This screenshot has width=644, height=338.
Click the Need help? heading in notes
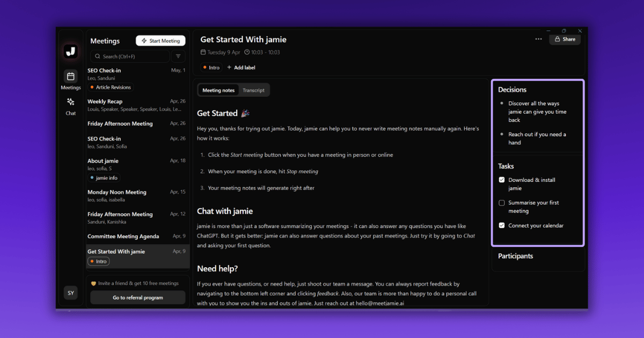point(217,268)
